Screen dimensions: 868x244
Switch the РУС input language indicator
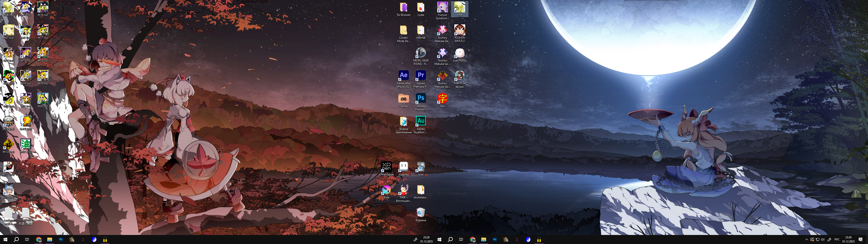[837, 240]
